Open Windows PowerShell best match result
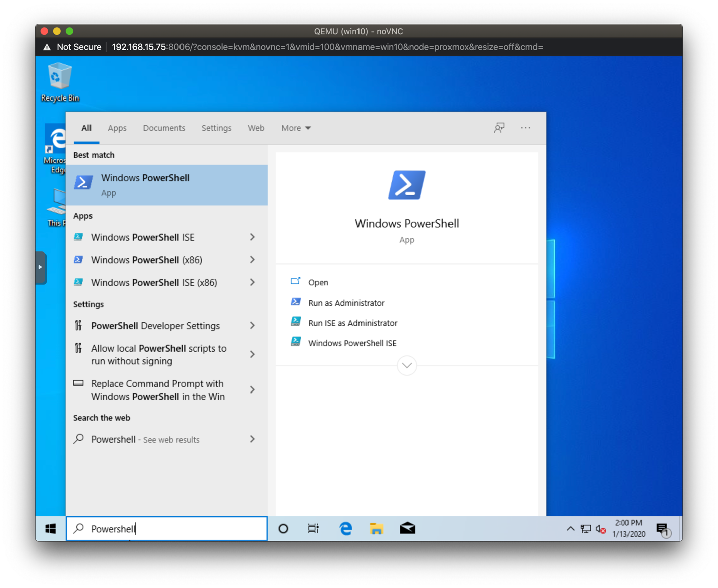The width and height of the screenshot is (718, 588). tap(167, 185)
